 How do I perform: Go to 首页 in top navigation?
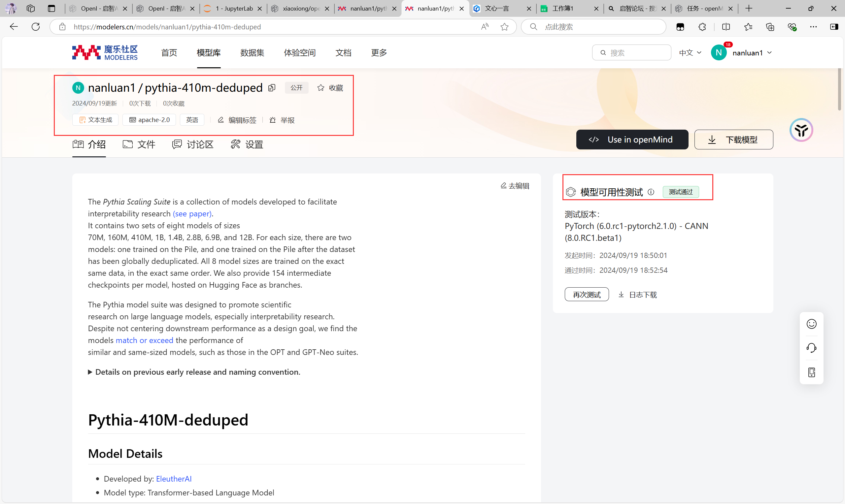click(x=169, y=53)
